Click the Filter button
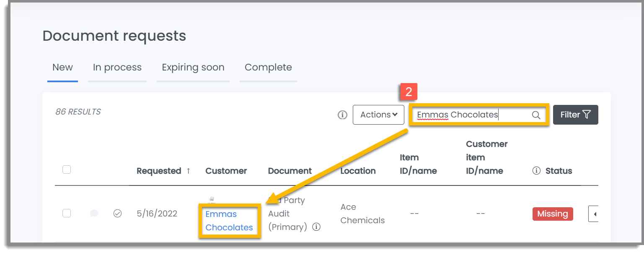The height and width of the screenshot is (253, 644). tap(575, 115)
